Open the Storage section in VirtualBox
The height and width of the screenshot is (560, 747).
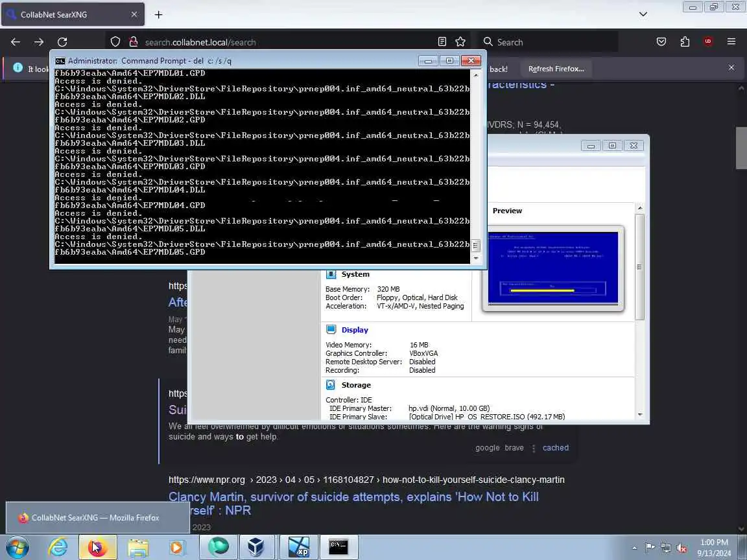tap(356, 385)
